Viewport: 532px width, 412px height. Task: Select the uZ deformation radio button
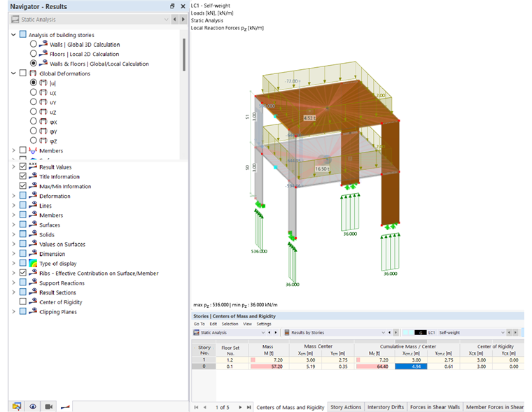tap(34, 111)
